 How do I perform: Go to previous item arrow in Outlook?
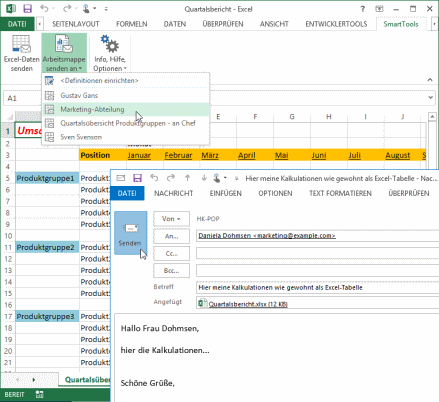click(x=187, y=178)
